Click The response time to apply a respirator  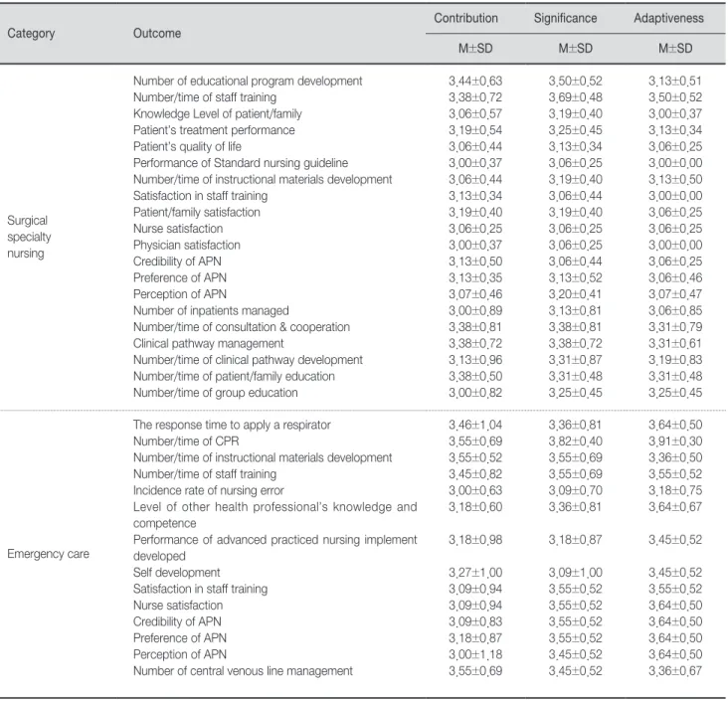[232, 425]
